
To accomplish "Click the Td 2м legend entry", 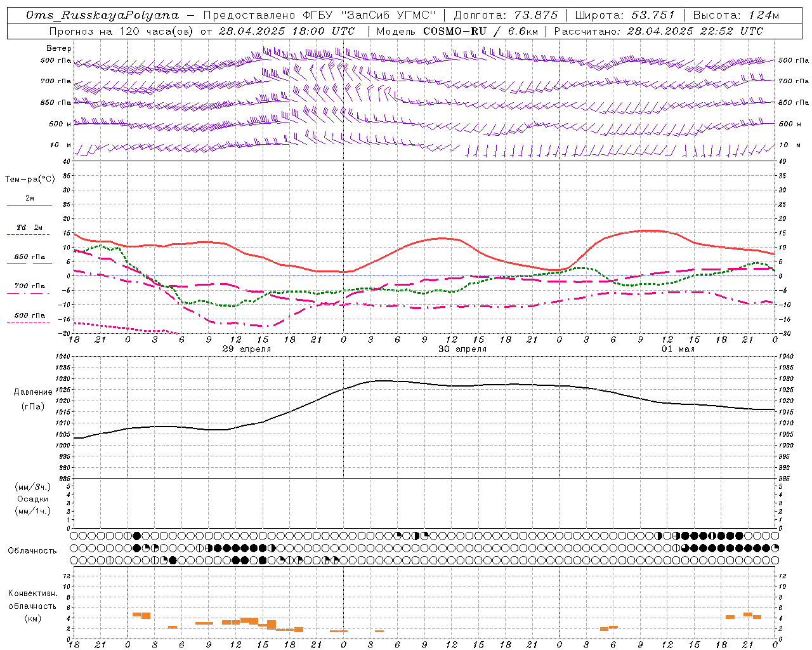I will pyautogui.click(x=30, y=227).
